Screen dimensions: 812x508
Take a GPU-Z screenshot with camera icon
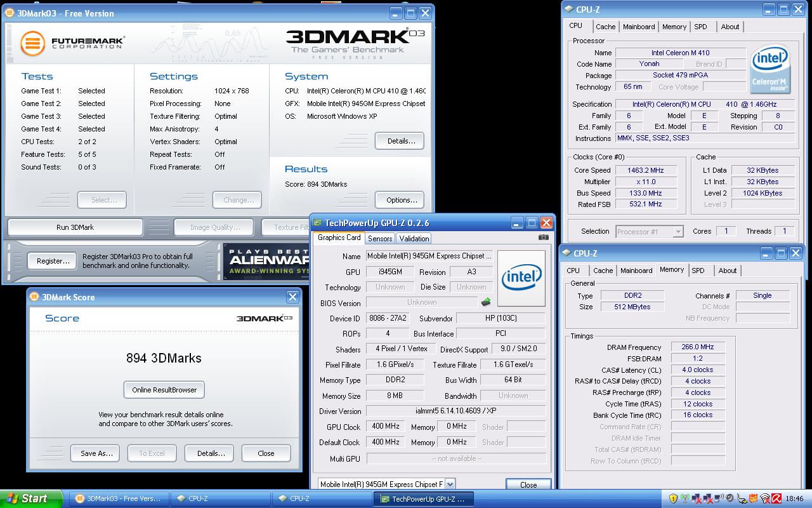tap(543, 237)
